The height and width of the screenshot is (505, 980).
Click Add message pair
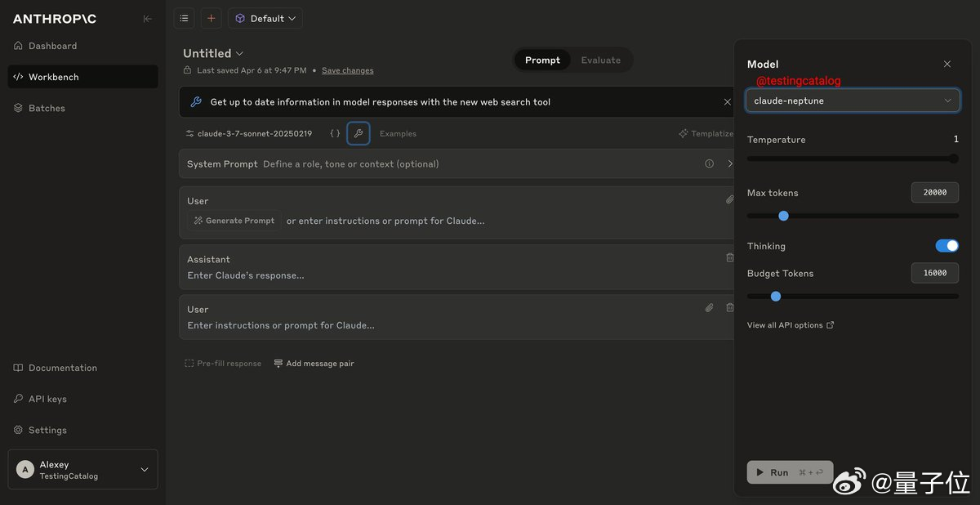[314, 364]
